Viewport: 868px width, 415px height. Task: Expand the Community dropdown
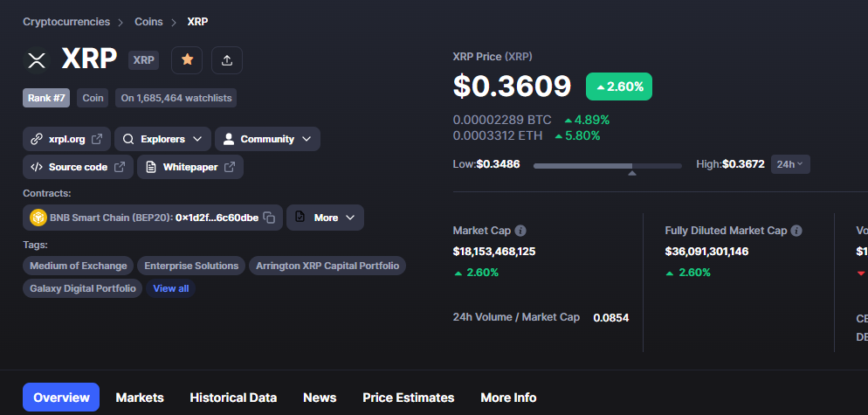click(x=267, y=139)
